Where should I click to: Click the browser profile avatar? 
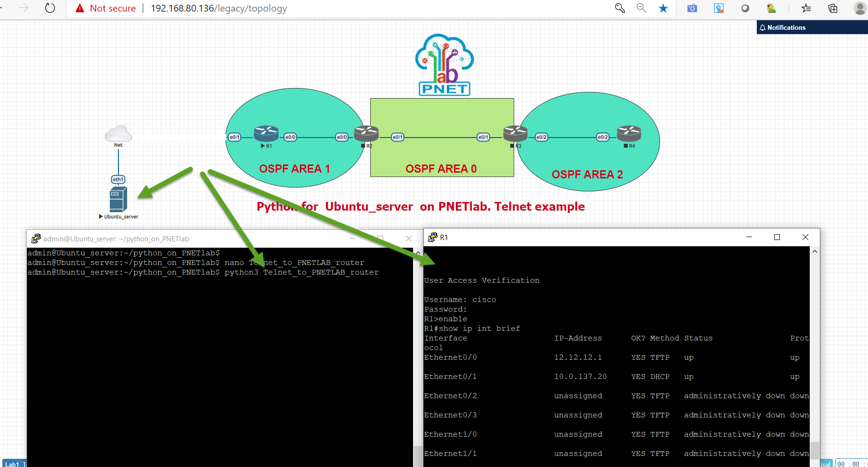[x=860, y=8]
